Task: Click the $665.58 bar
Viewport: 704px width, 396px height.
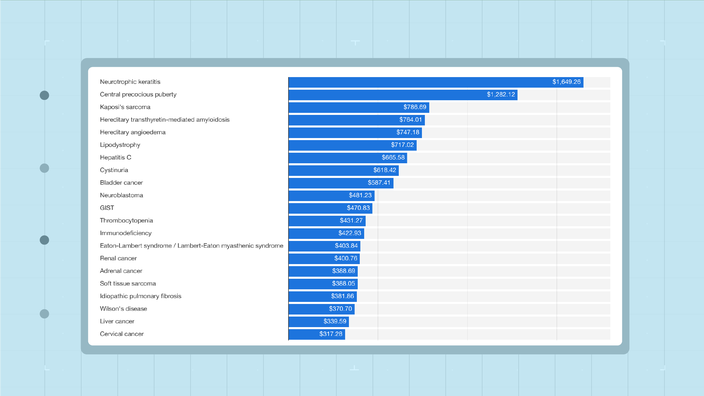Action: 348,158
